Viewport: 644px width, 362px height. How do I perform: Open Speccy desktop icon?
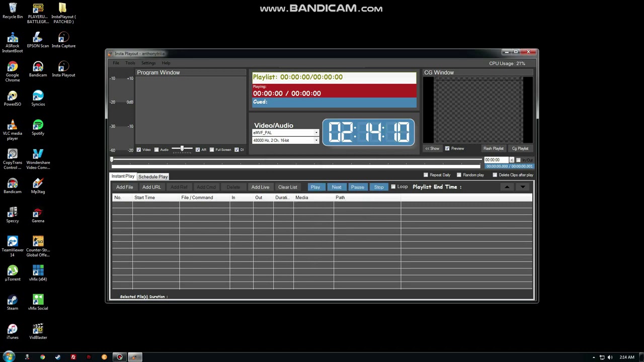coord(13,215)
